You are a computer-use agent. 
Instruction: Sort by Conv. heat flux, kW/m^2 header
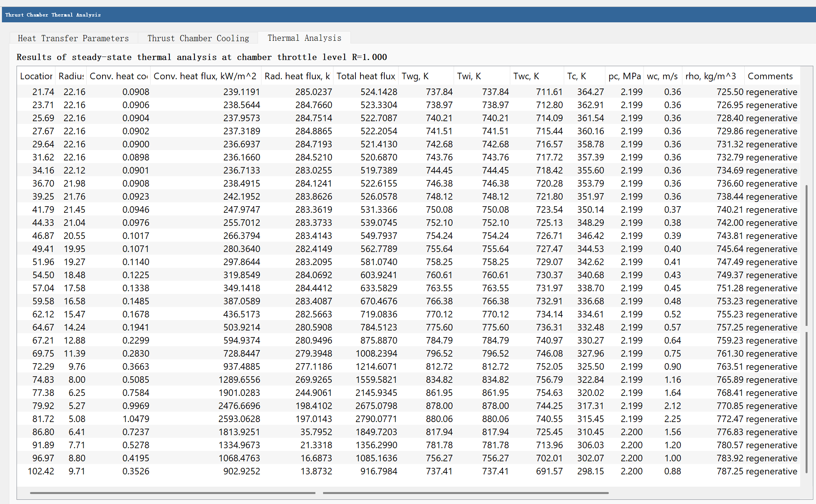coord(205,76)
